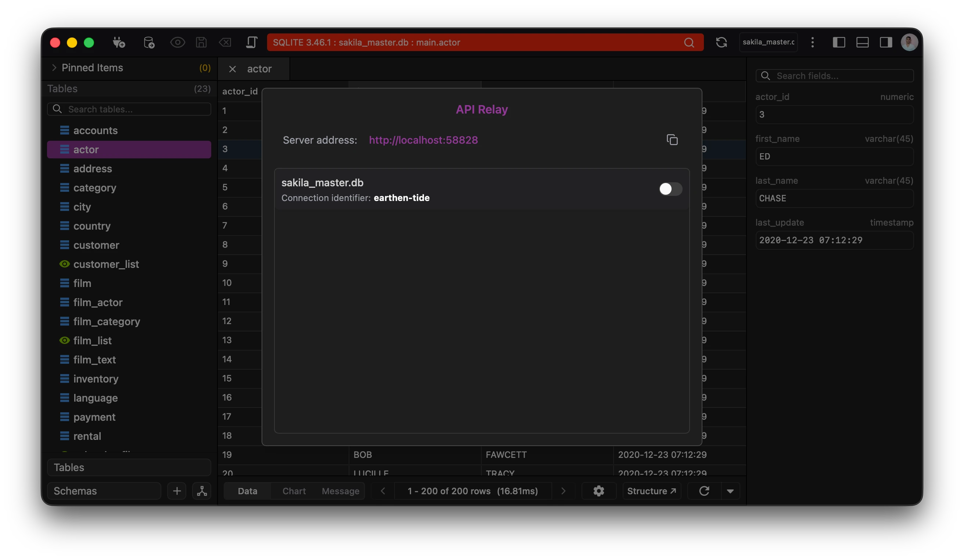Open the three-dot overflow menu
The width and height of the screenshot is (964, 560).
point(813,43)
